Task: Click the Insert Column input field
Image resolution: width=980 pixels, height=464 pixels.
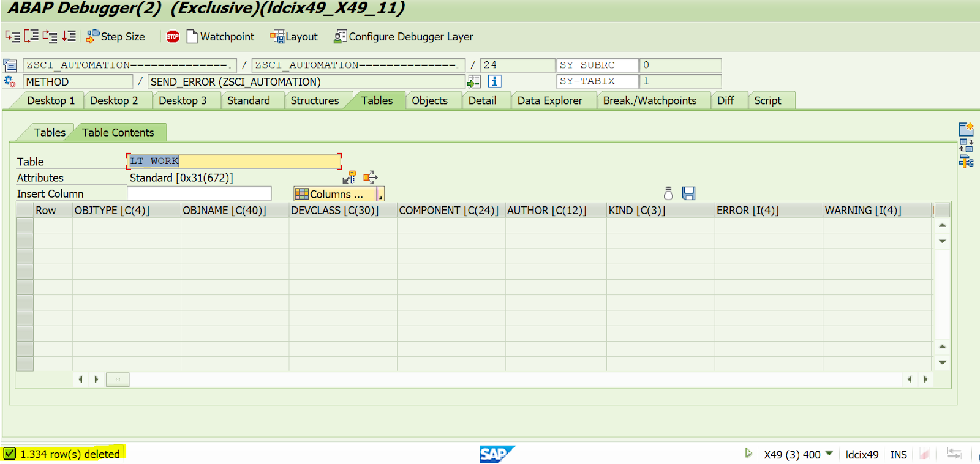Action: 199,193
